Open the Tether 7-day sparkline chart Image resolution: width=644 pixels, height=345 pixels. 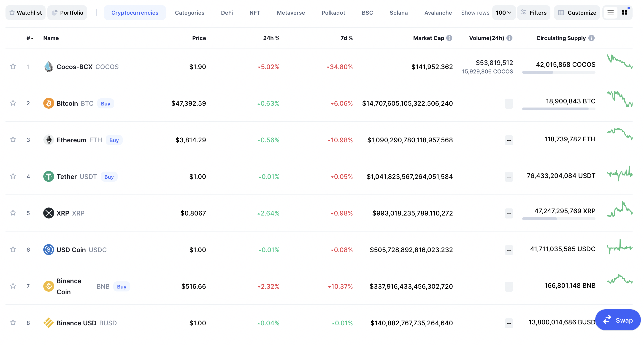tap(620, 173)
